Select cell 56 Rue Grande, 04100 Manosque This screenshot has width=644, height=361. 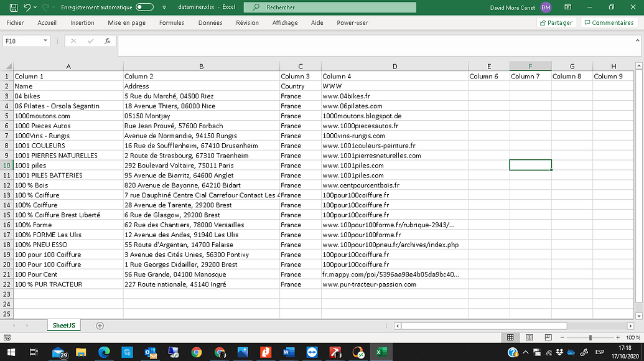click(201, 274)
